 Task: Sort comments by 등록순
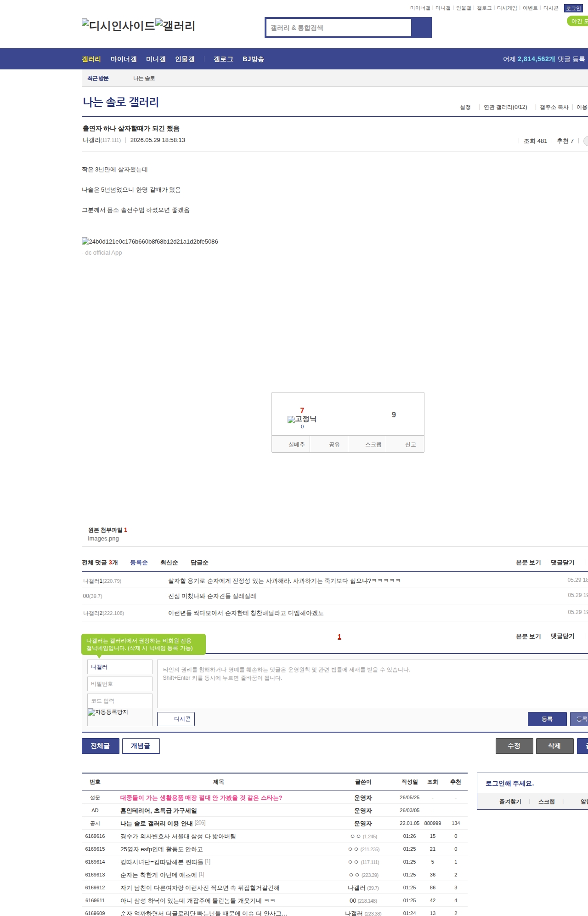(139, 563)
